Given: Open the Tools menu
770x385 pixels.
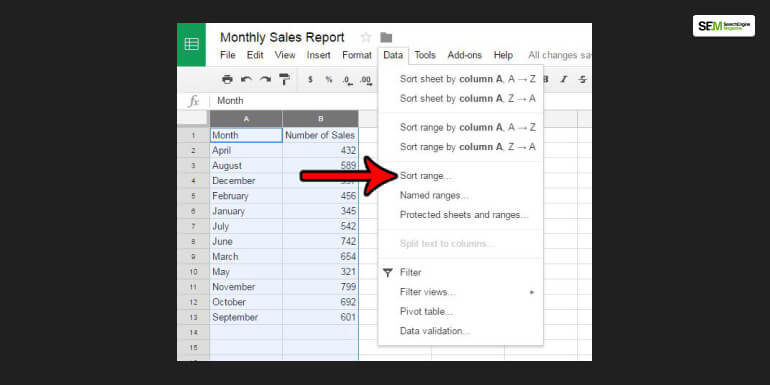Looking at the screenshot, I should click(425, 55).
